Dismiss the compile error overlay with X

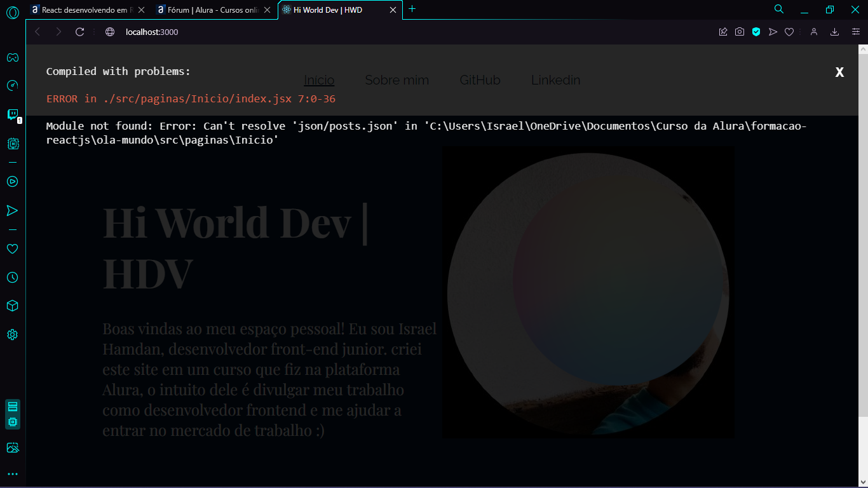[839, 72]
